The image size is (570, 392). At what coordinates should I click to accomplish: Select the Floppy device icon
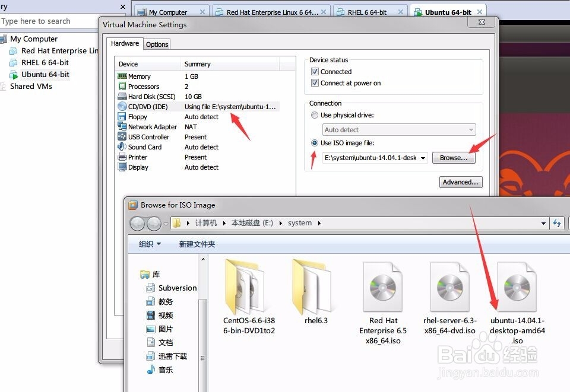point(122,117)
